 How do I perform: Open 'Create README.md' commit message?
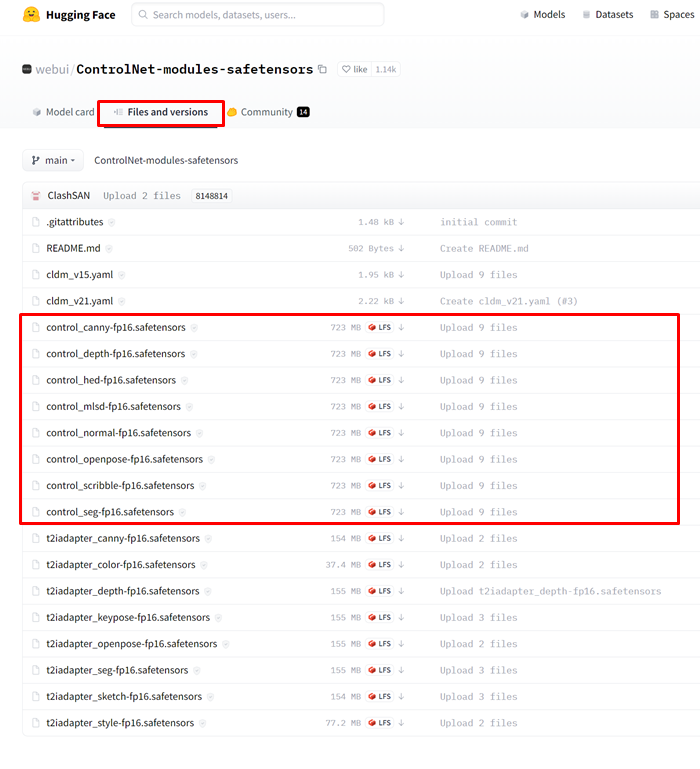pyautogui.click(x=484, y=249)
